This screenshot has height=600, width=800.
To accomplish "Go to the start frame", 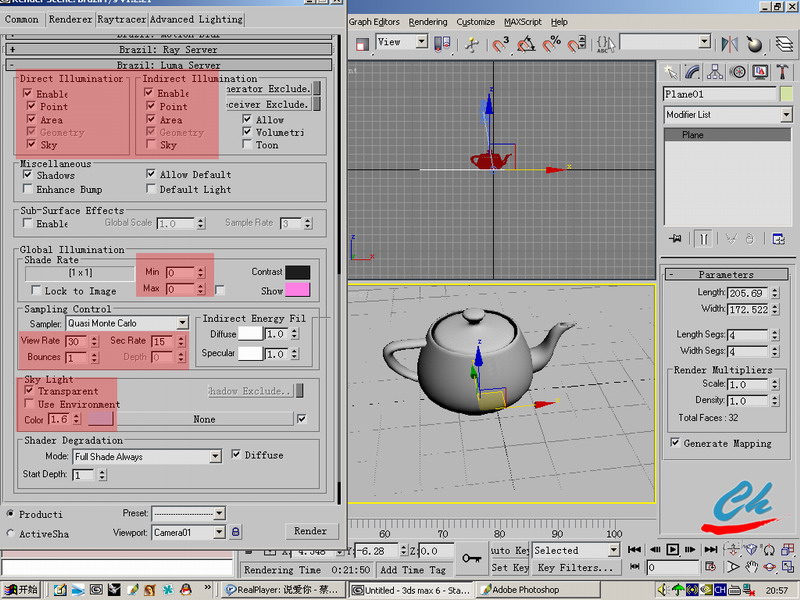I will point(635,549).
